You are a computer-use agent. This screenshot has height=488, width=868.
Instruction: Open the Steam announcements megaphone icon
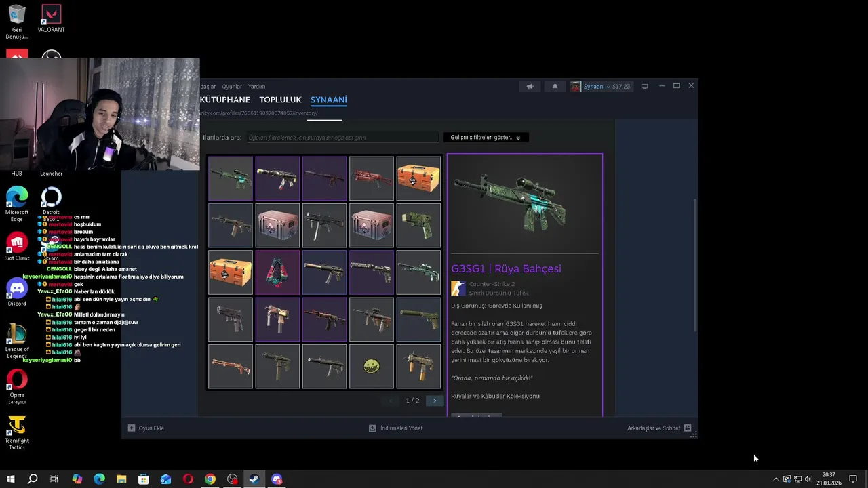(530, 87)
